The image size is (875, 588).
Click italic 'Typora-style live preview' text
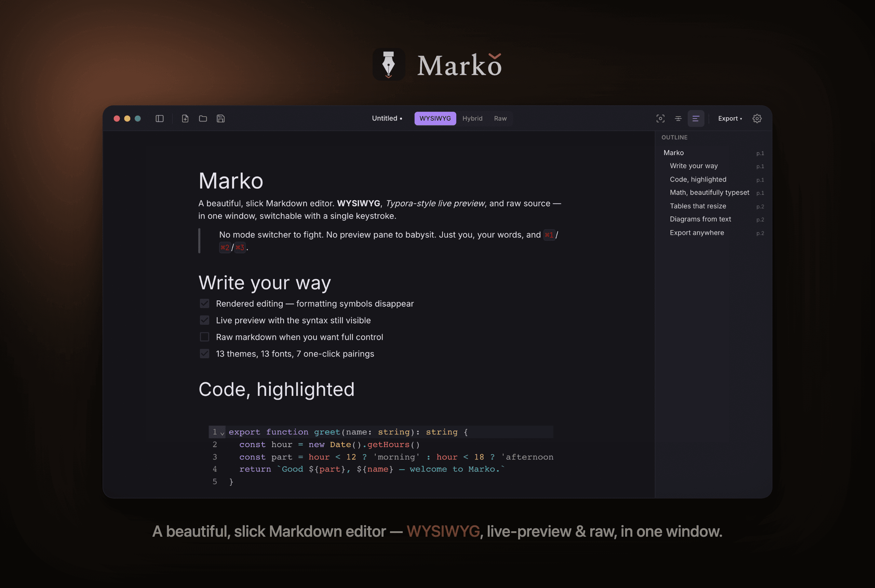click(x=435, y=204)
